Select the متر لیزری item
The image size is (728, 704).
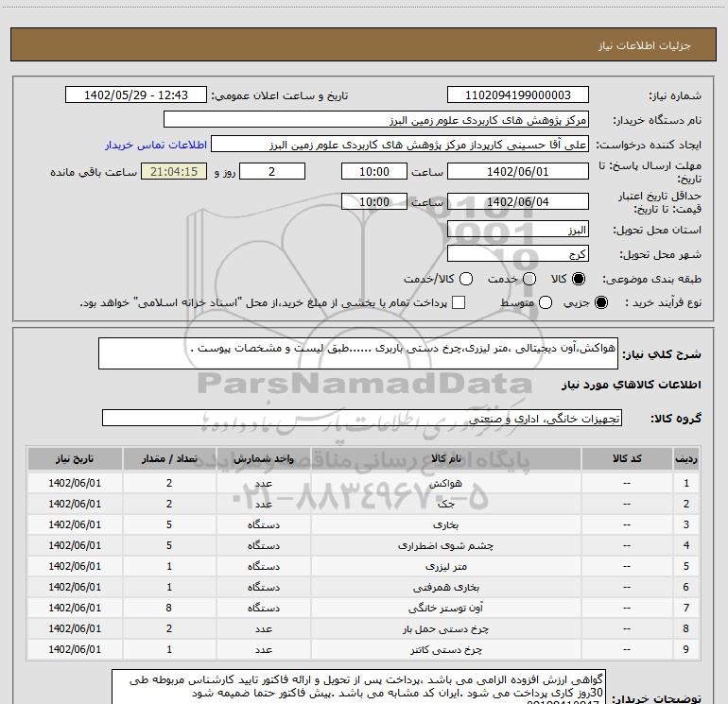tap(445, 566)
